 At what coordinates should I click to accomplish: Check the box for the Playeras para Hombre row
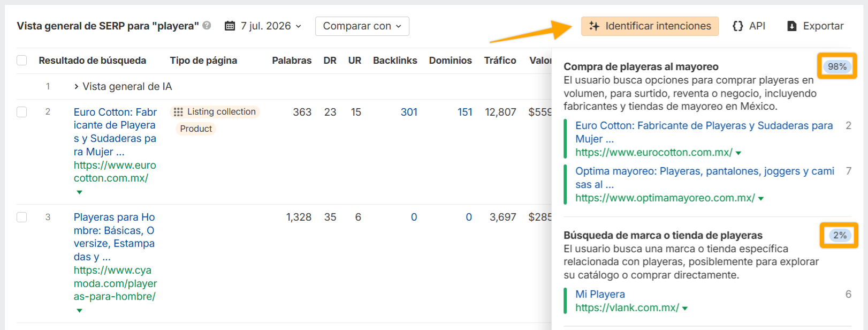pos(22,217)
